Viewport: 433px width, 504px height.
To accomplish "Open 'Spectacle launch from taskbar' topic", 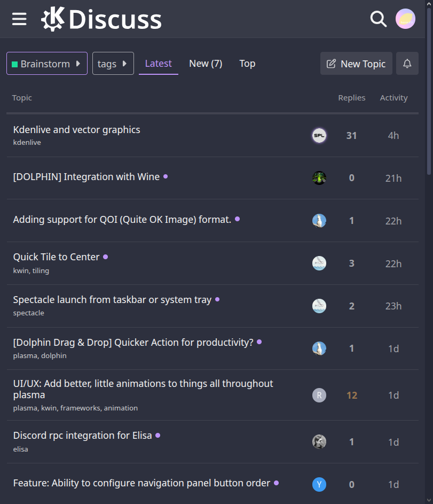I will [x=112, y=300].
